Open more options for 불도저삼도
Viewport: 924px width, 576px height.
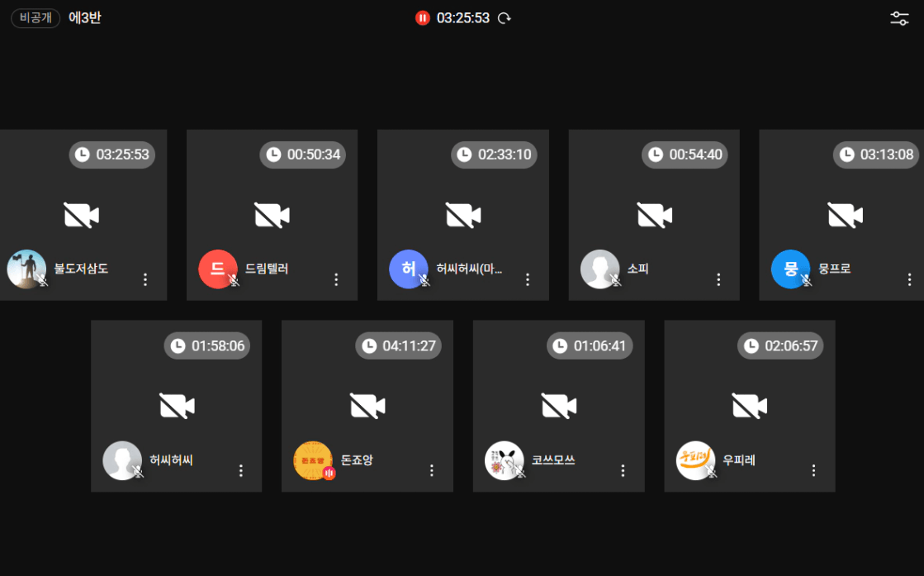[x=145, y=279]
